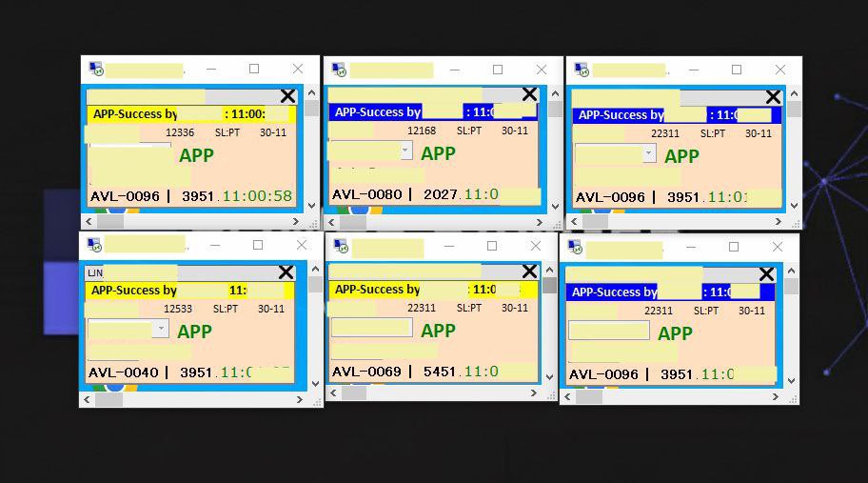
Task: Open the dropdown beside APP in 12168 window
Action: (x=405, y=151)
